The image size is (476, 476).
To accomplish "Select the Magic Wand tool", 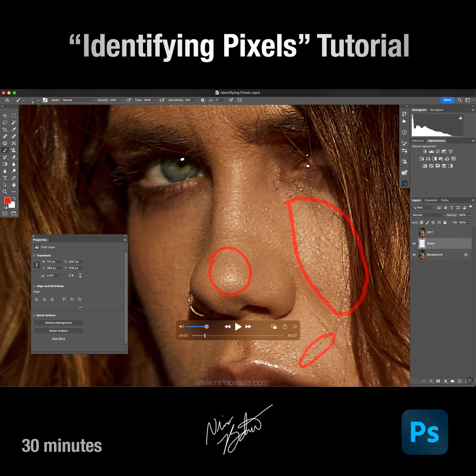I will pyautogui.click(x=14, y=123).
